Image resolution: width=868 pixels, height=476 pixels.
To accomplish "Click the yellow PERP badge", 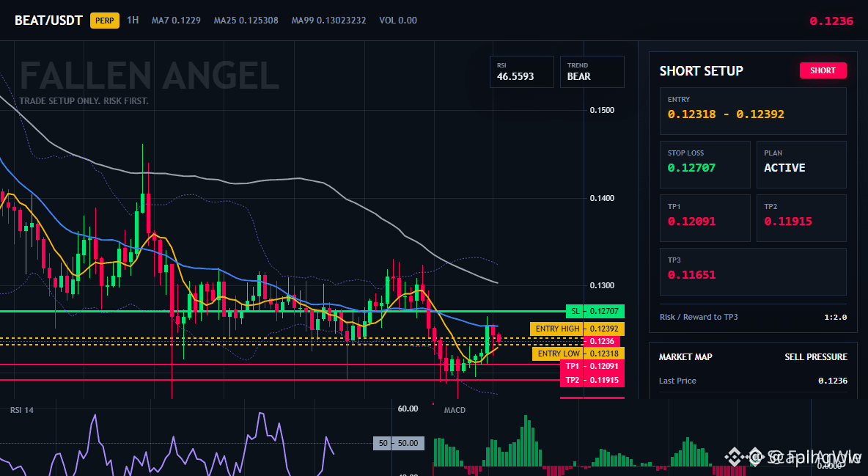I will [x=105, y=21].
